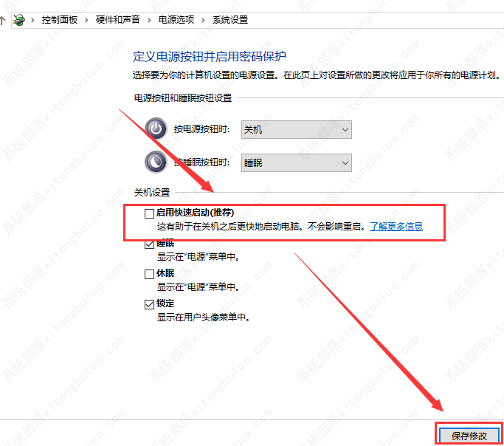Click the 电源按钮和睡眠按钮设置 section label
Screen dimensions: 504x446
[x=183, y=97]
